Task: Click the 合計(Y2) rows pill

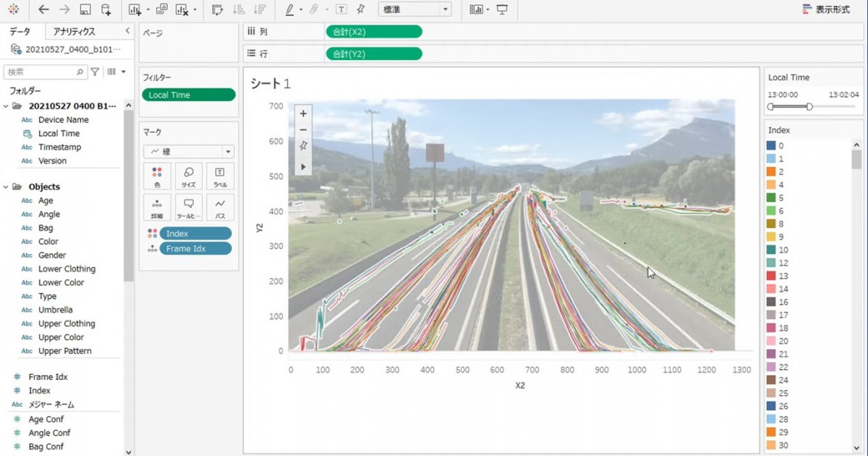Action: (373, 54)
